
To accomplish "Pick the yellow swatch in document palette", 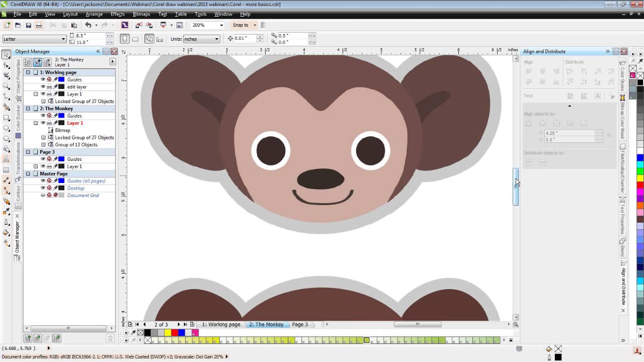I will [168, 332].
